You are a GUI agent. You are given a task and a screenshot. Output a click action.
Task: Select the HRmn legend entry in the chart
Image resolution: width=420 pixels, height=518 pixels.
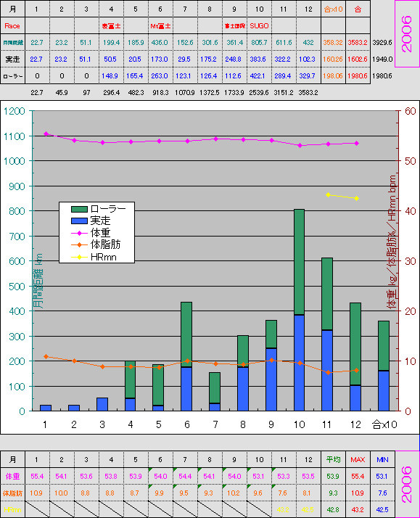pyautogui.click(x=94, y=257)
